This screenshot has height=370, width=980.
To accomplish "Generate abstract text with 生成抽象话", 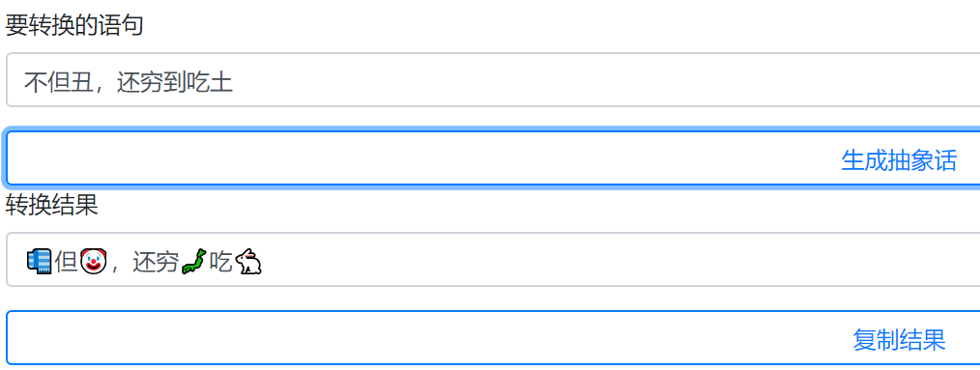I will click(x=899, y=160).
